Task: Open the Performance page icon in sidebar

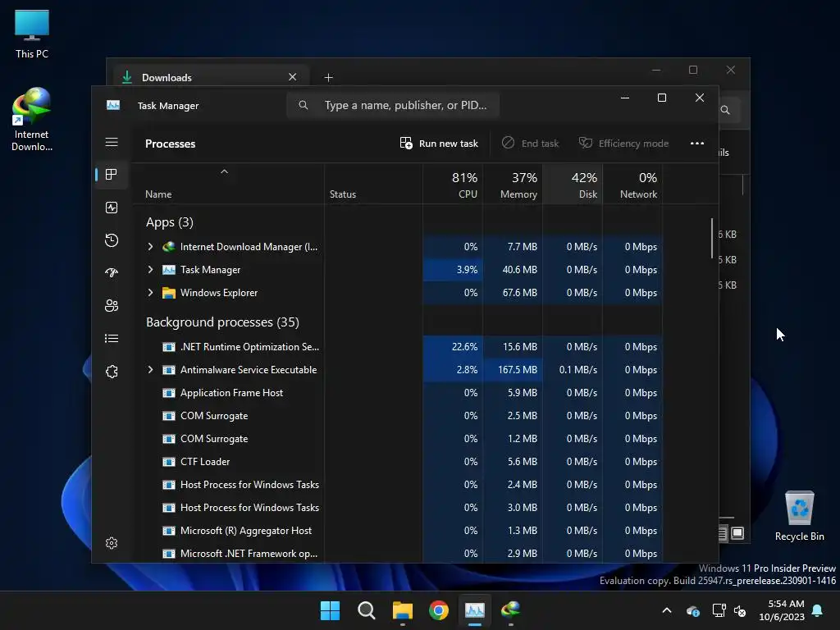Action: point(112,208)
